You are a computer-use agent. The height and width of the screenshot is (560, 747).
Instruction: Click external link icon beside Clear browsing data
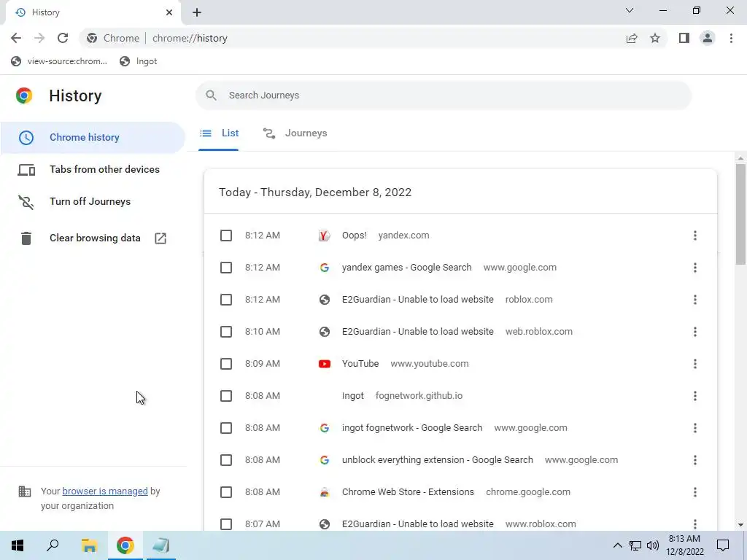click(160, 238)
